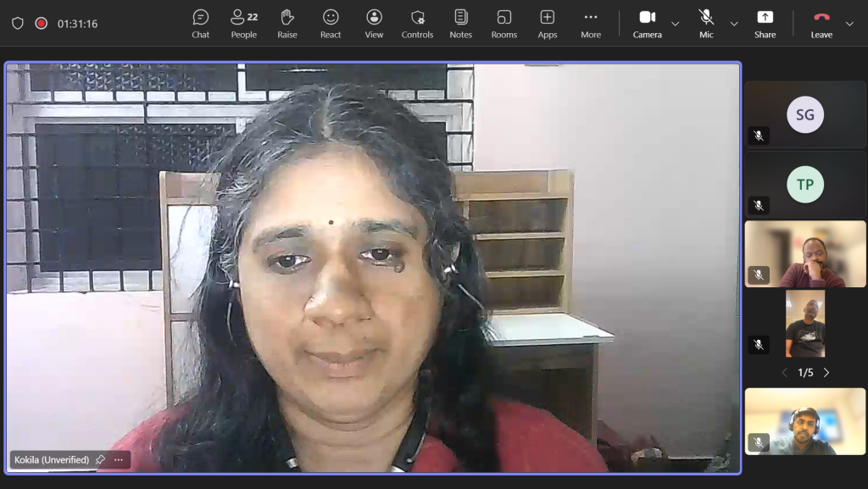Open meeting Controls

click(417, 24)
